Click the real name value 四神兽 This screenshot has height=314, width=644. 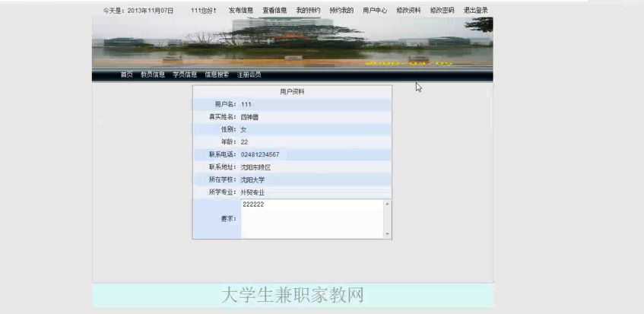click(249, 117)
